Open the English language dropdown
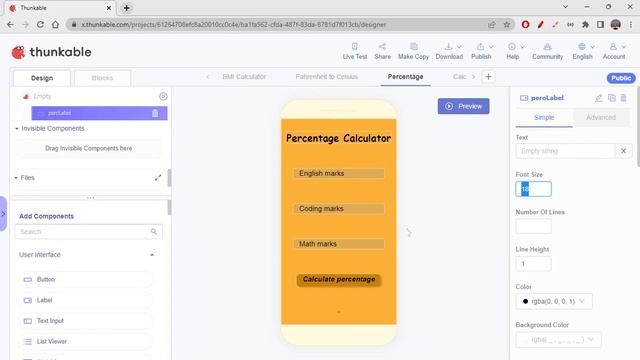 click(x=584, y=51)
